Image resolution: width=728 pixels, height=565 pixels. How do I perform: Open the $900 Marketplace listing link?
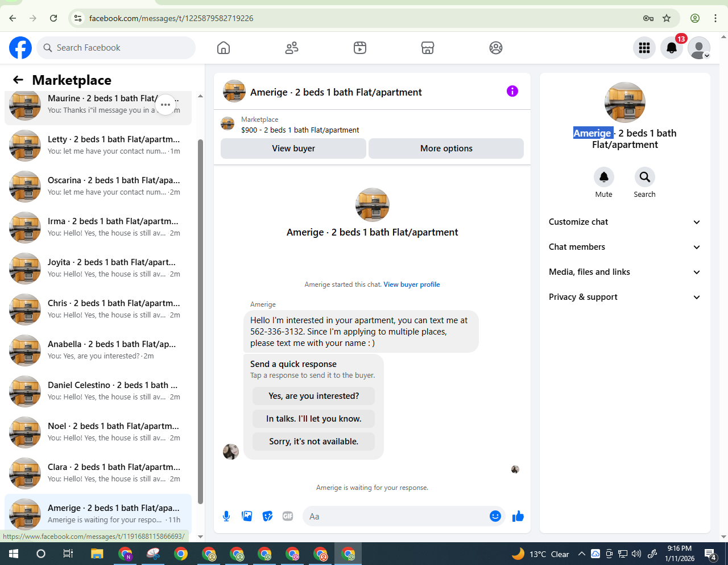pyautogui.click(x=300, y=130)
